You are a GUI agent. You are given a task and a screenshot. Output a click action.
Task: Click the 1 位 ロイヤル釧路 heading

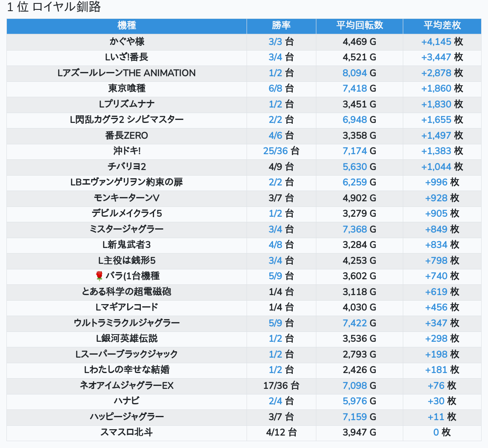click(x=54, y=7)
